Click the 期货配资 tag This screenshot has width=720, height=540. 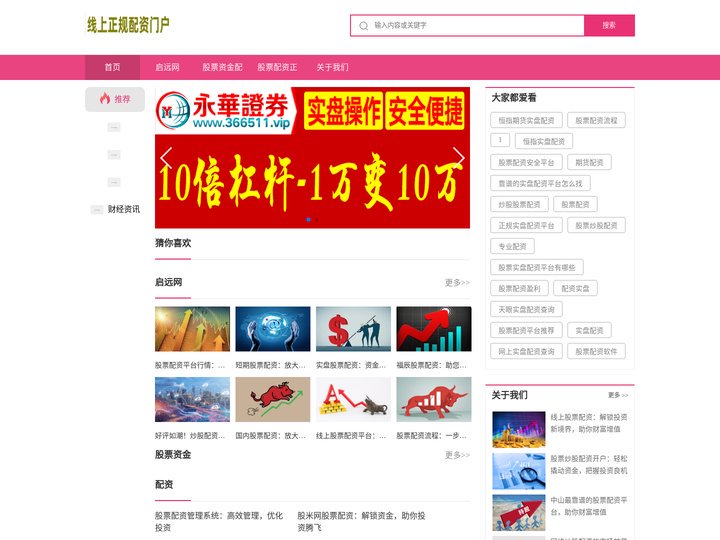tap(590, 163)
